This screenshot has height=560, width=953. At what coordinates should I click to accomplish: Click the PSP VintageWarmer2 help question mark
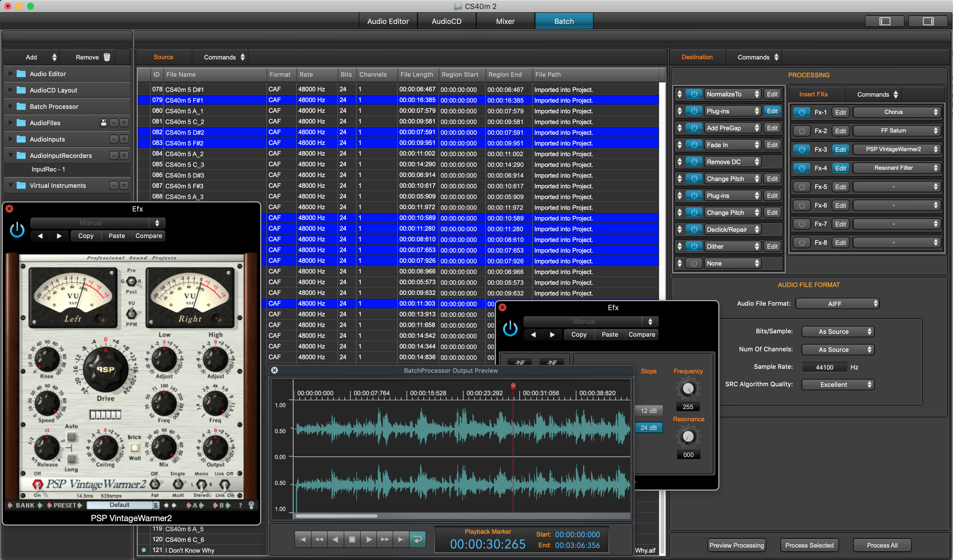(241, 505)
